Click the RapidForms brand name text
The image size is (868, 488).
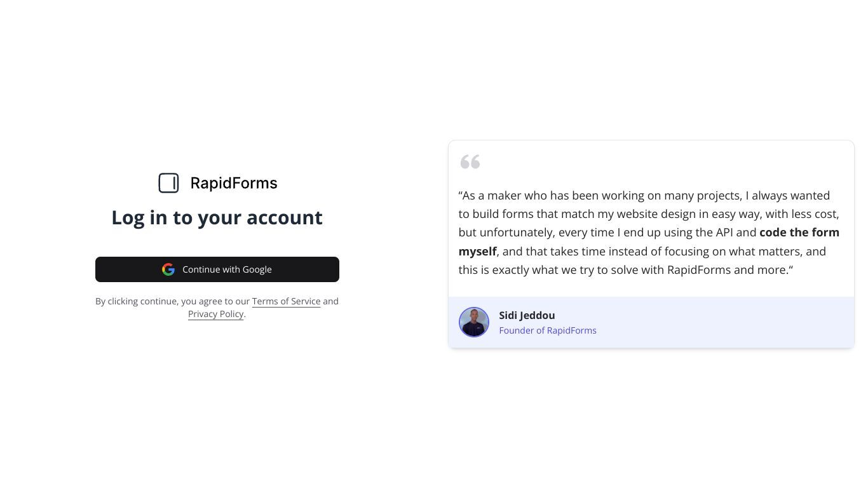[234, 183]
